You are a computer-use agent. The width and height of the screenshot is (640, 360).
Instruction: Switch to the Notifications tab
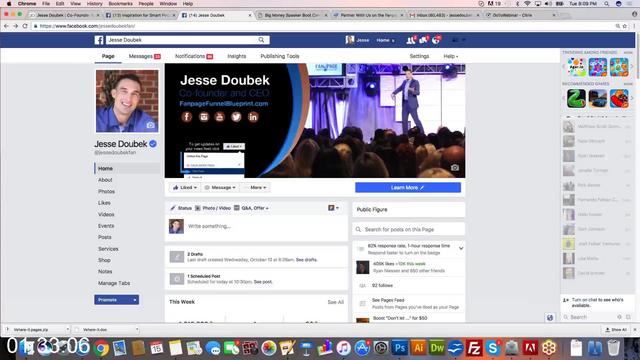194,56
